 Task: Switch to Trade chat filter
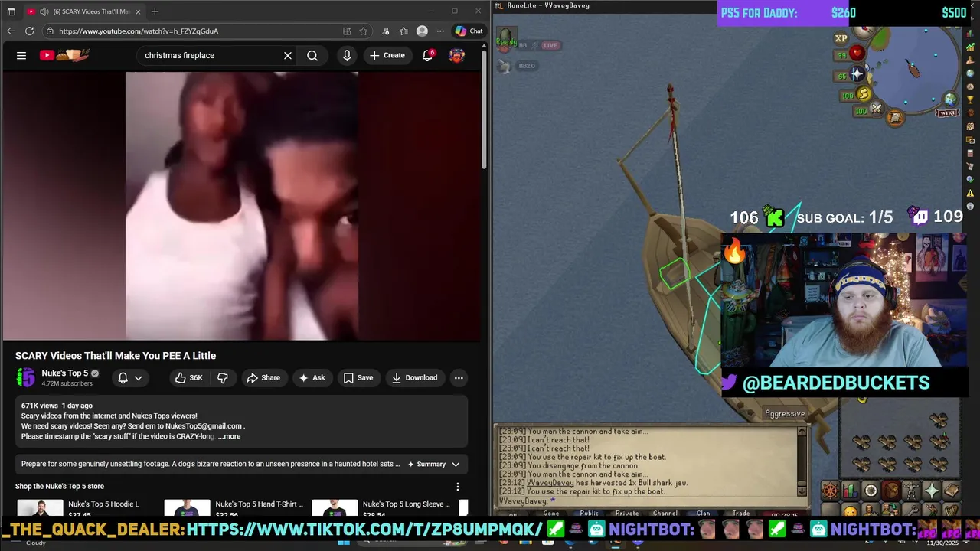(x=741, y=514)
